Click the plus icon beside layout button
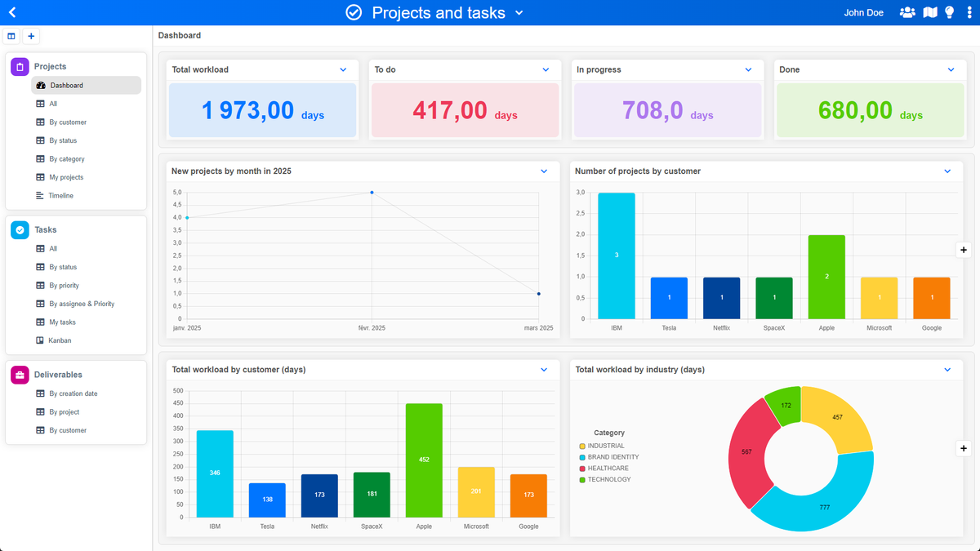 31,36
